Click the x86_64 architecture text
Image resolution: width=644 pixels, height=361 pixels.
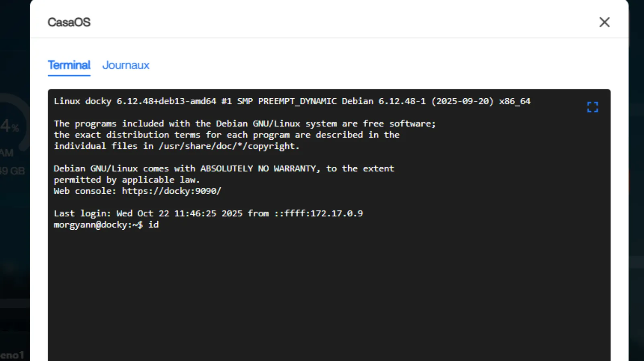point(514,101)
